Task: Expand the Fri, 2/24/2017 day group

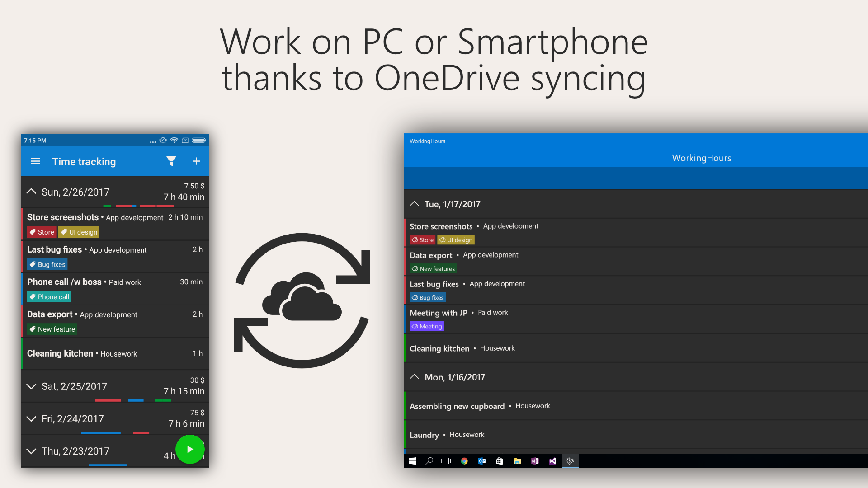Action: click(31, 419)
